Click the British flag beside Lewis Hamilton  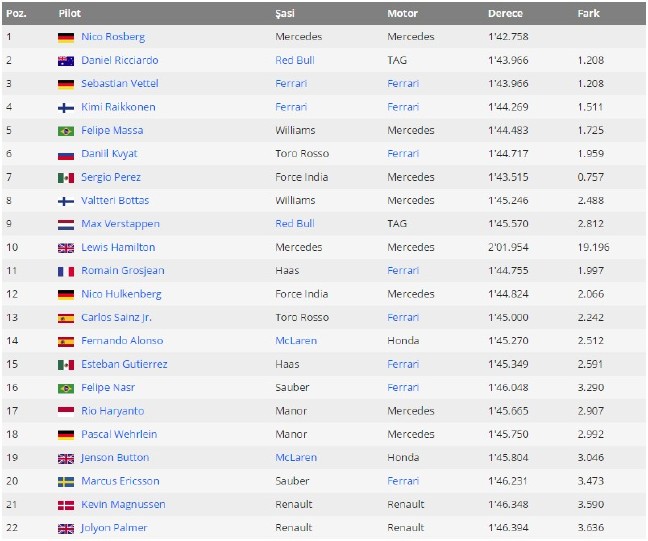[66, 247]
